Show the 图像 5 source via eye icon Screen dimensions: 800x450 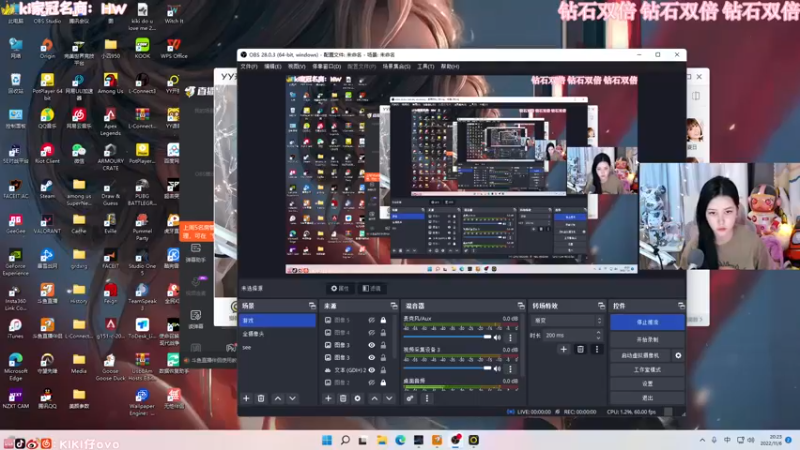(371, 320)
